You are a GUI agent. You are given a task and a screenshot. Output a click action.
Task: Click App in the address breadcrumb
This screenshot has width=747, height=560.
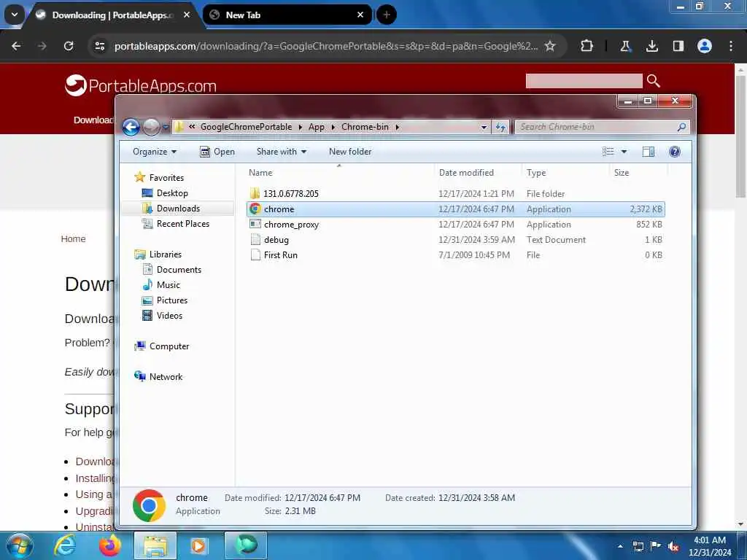[317, 127]
